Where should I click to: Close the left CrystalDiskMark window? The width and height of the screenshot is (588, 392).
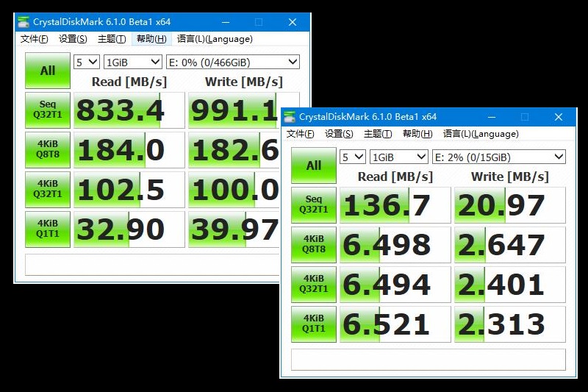click(x=293, y=22)
